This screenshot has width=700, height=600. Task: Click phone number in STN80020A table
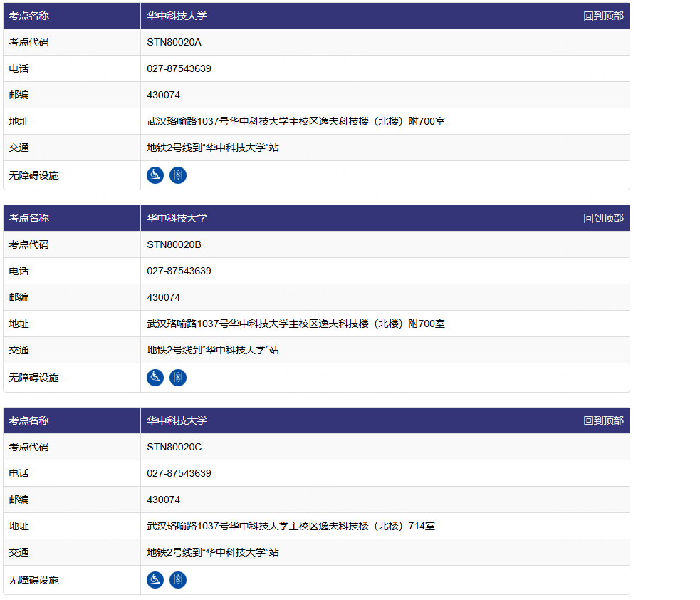click(179, 68)
